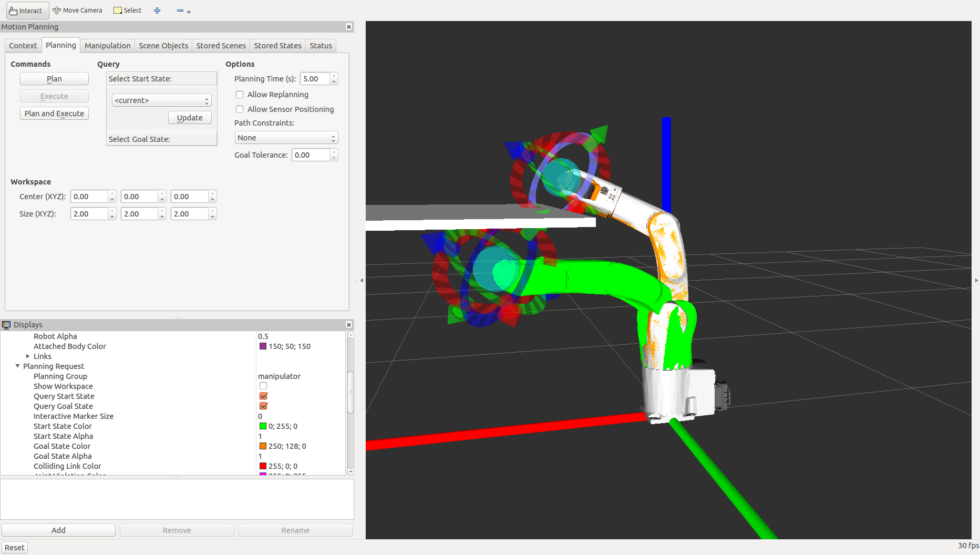Open the Stored States tab
The height and width of the screenshot is (555, 980).
tap(277, 46)
